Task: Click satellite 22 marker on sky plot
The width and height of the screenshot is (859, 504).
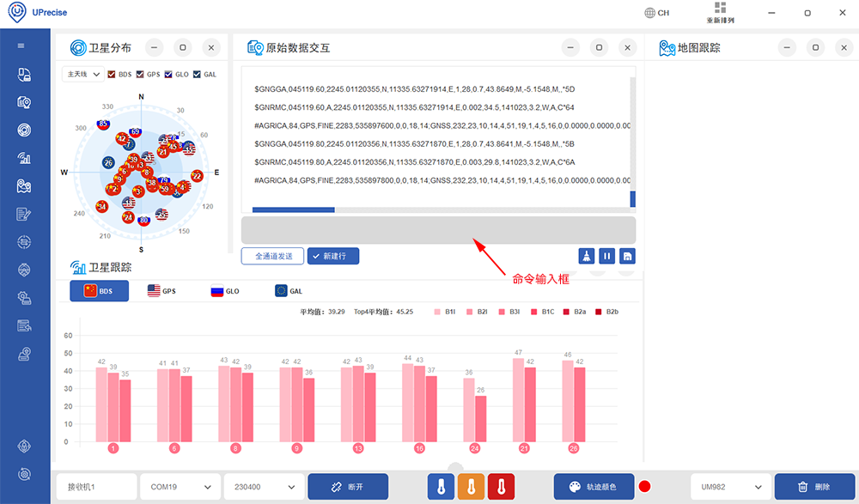Action: [x=198, y=176]
